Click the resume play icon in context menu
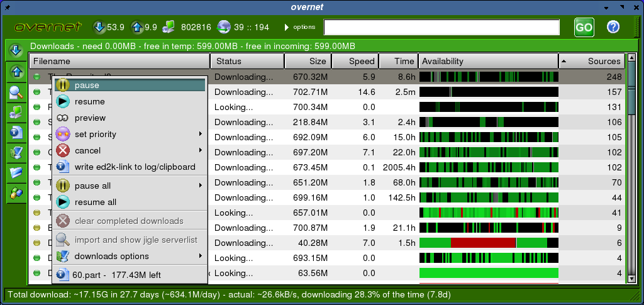Image resolution: width=644 pixels, height=305 pixels. (x=63, y=101)
